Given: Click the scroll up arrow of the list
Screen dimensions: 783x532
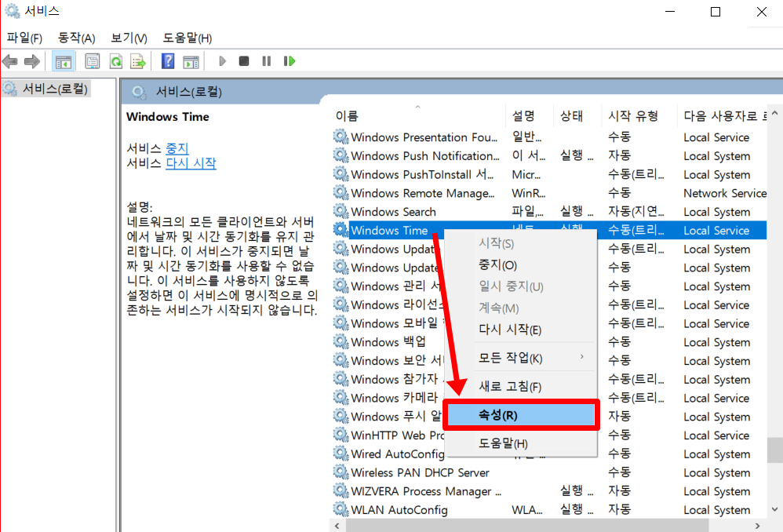Looking at the screenshot, I should [x=774, y=114].
